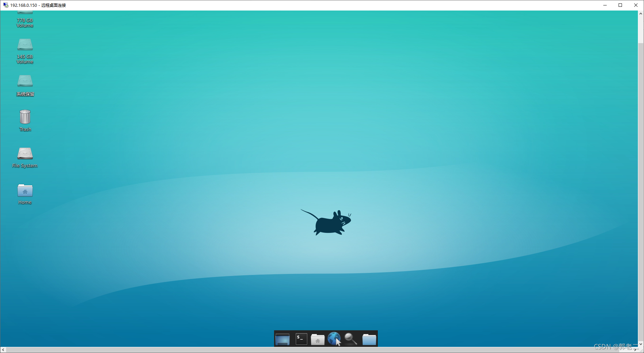Image resolution: width=644 pixels, height=353 pixels.
Task: Click the vertical scrollbar up arrow
Action: point(641,14)
